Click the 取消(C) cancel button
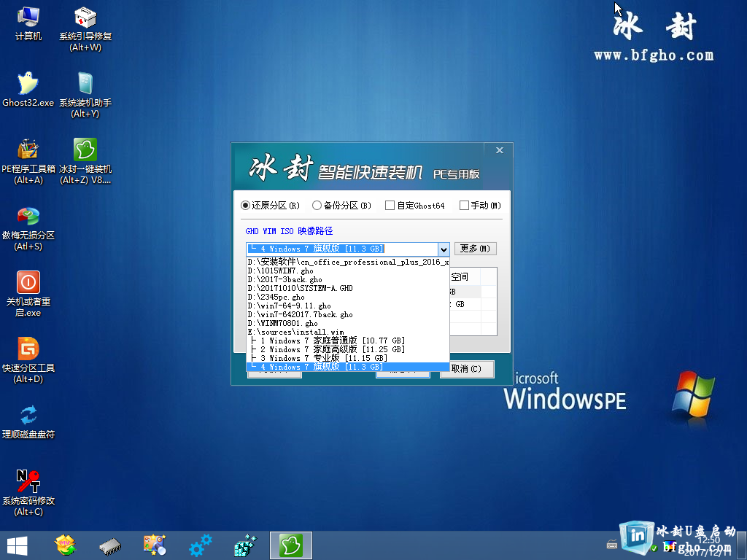The width and height of the screenshot is (747, 560). [x=467, y=368]
